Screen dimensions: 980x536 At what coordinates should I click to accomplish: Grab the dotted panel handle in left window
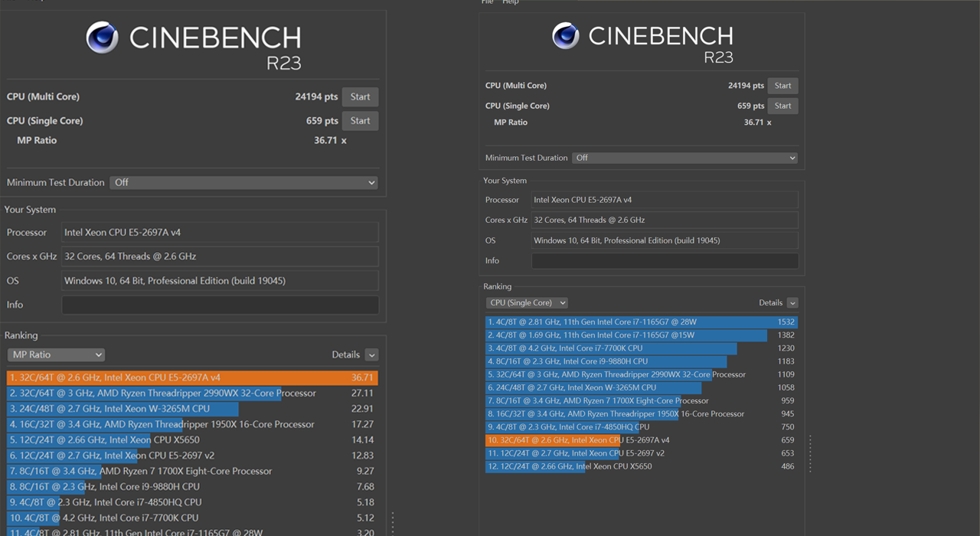[393, 522]
